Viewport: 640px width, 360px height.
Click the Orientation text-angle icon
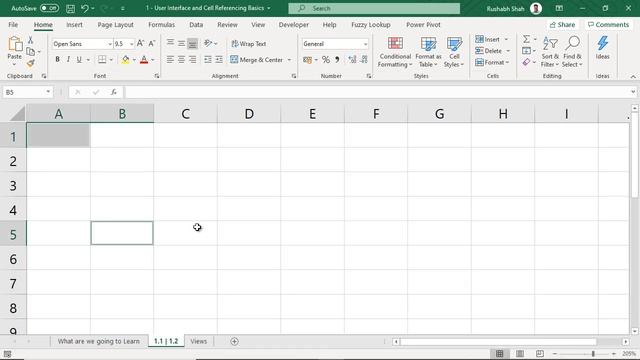pos(208,43)
